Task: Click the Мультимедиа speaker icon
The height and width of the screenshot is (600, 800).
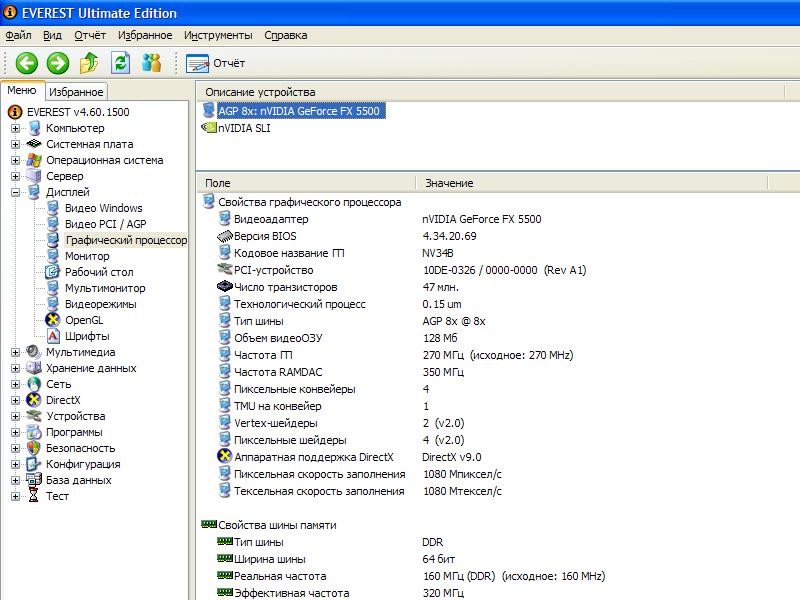Action: (34, 352)
